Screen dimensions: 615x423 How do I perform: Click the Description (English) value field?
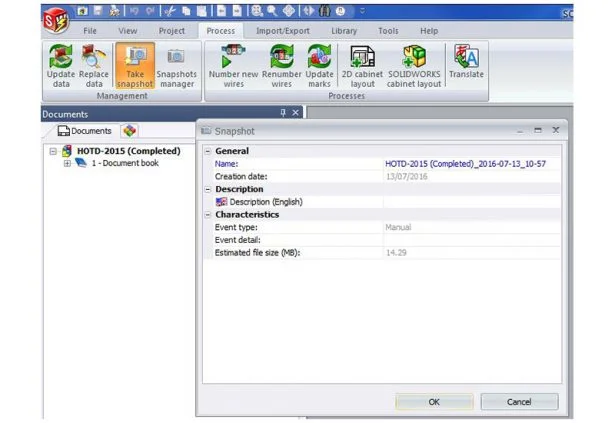pos(470,201)
